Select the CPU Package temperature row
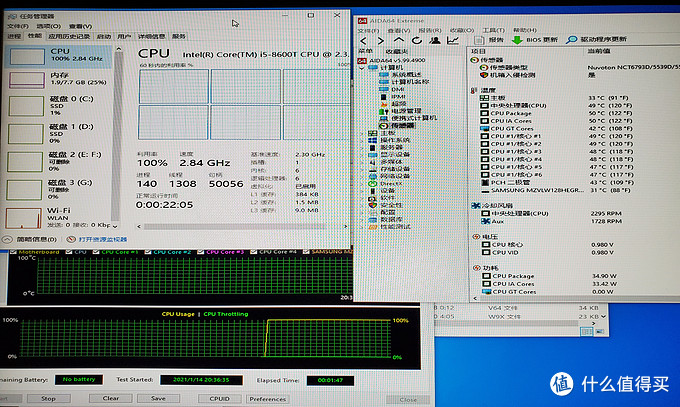This screenshot has height=407, width=680. (x=557, y=113)
